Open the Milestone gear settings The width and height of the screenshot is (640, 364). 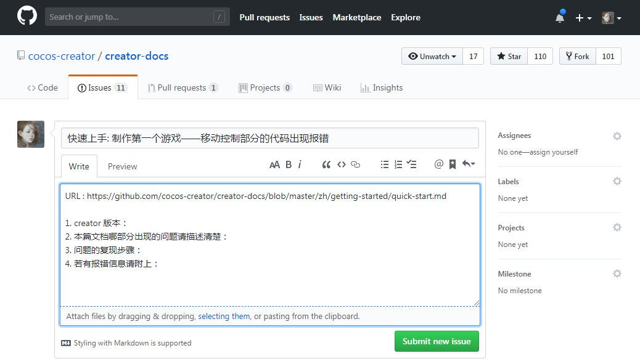(x=617, y=273)
